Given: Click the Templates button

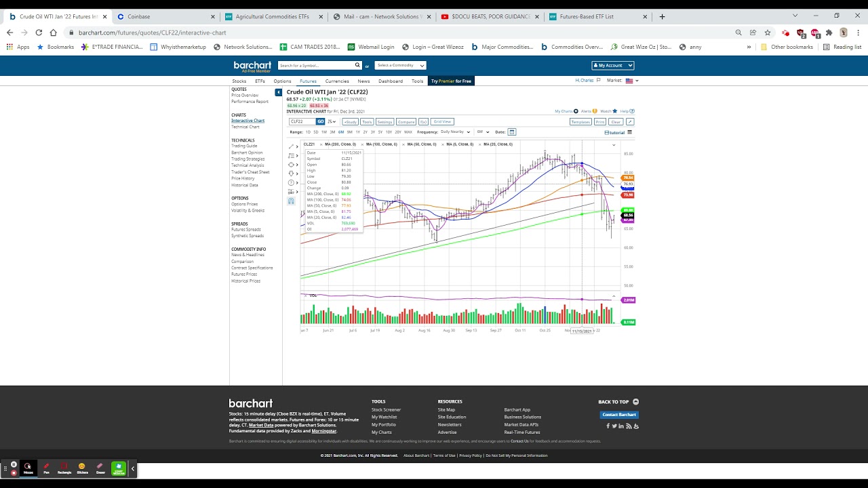Looking at the screenshot, I should pos(580,122).
